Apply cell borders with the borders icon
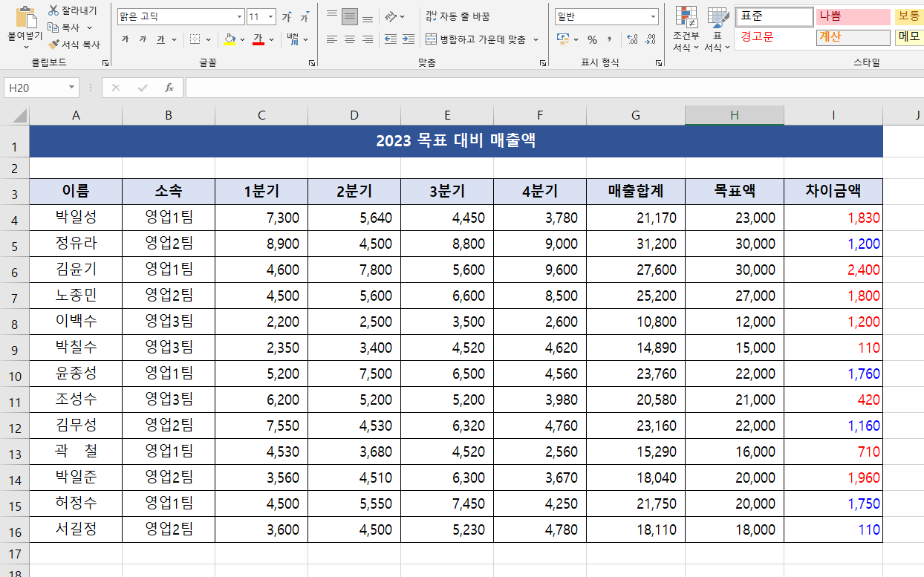The width and height of the screenshot is (924, 577). click(195, 39)
